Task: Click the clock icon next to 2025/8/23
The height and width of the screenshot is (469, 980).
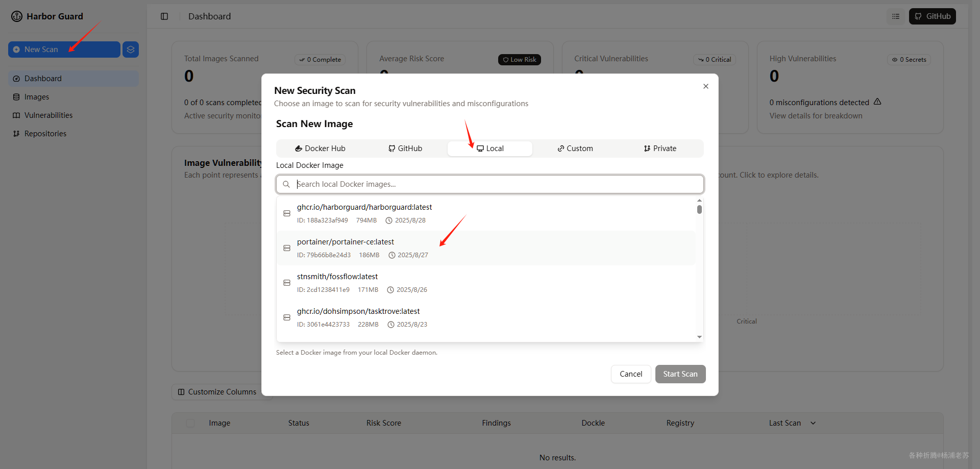Action: pyautogui.click(x=391, y=325)
